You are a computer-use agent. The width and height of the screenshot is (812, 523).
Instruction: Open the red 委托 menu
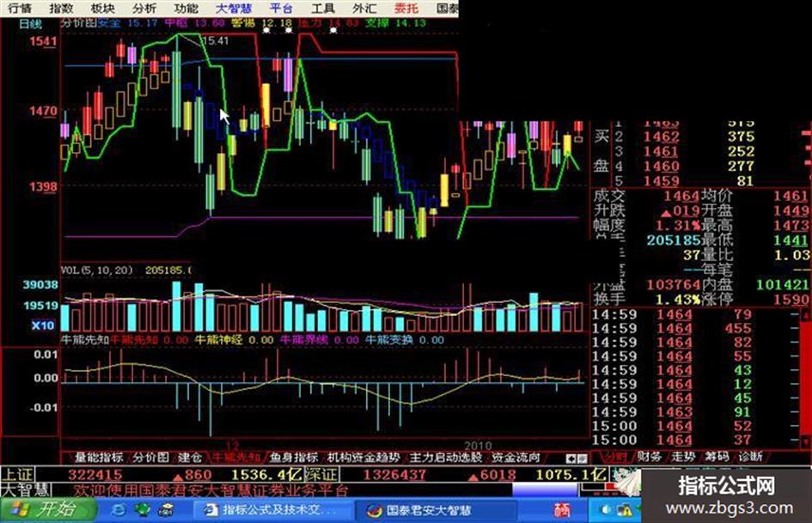(406, 9)
